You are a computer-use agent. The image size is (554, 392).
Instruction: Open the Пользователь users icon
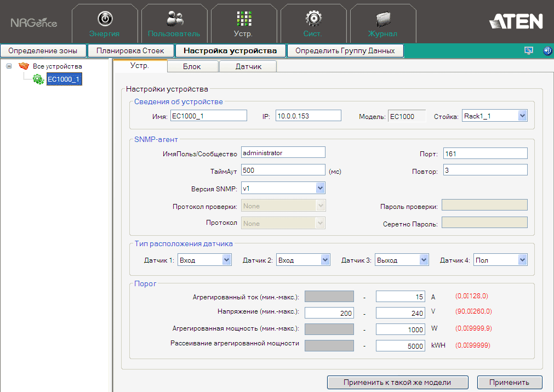(174, 19)
